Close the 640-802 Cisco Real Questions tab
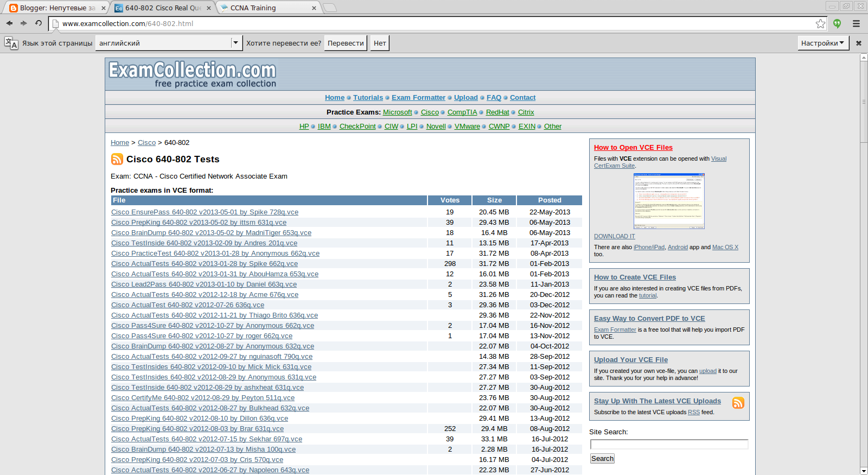The image size is (868, 475). coord(209,8)
